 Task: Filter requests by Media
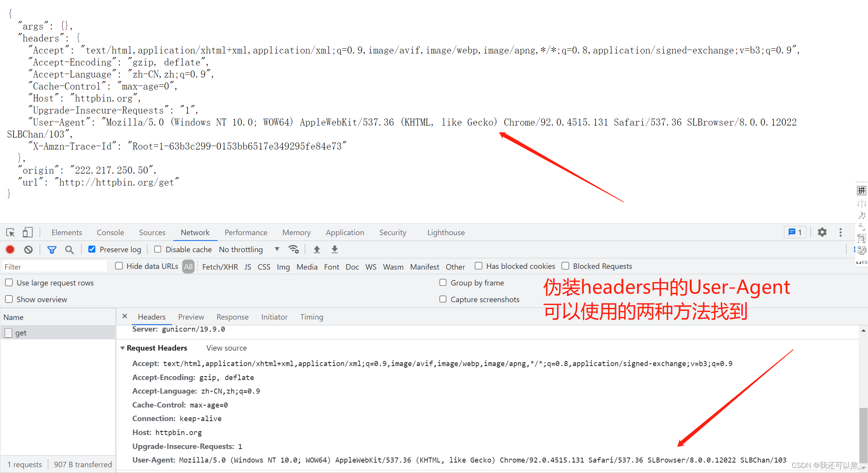click(307, 267)
